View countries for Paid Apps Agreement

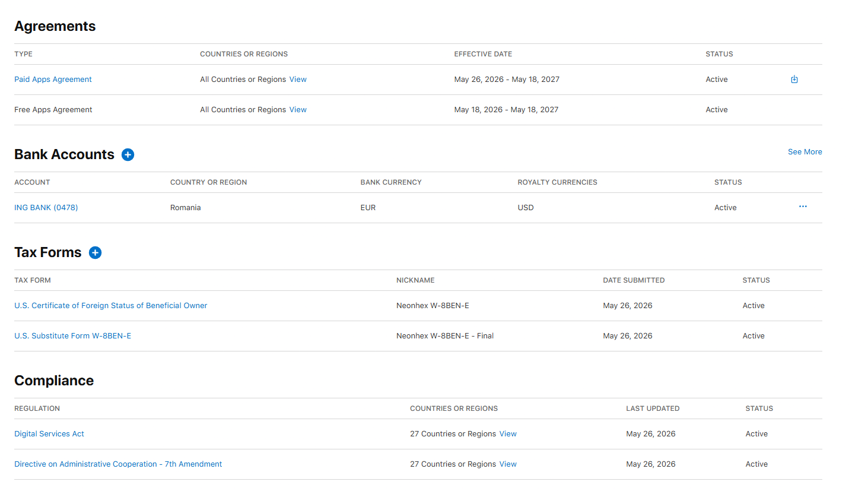298,80
